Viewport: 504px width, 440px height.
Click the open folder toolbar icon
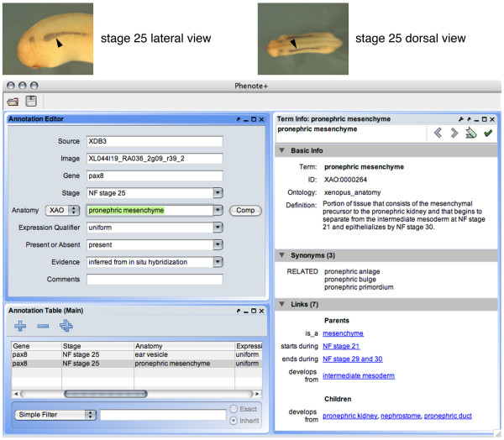(x=14, y=102)
